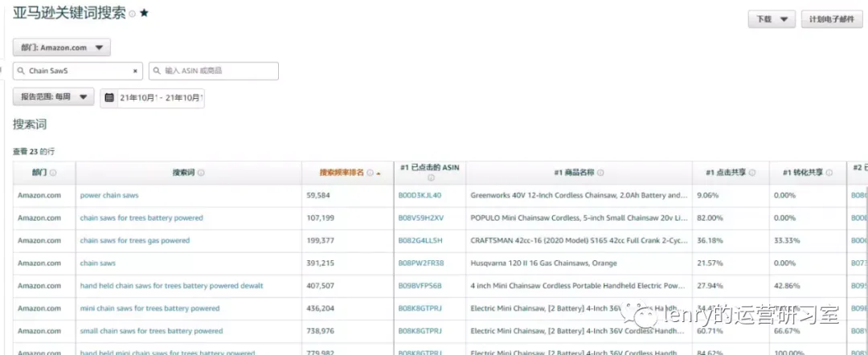Screen dimensions: 868x355
Task: Open ASIN link B082G4LL5H
Action: [x=420, y=240]
